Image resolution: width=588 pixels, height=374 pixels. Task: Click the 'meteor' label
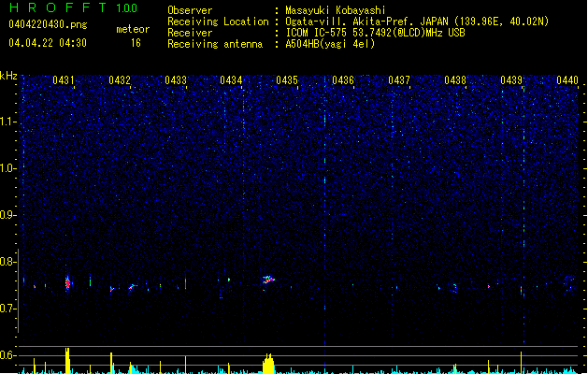click(133, 29)
